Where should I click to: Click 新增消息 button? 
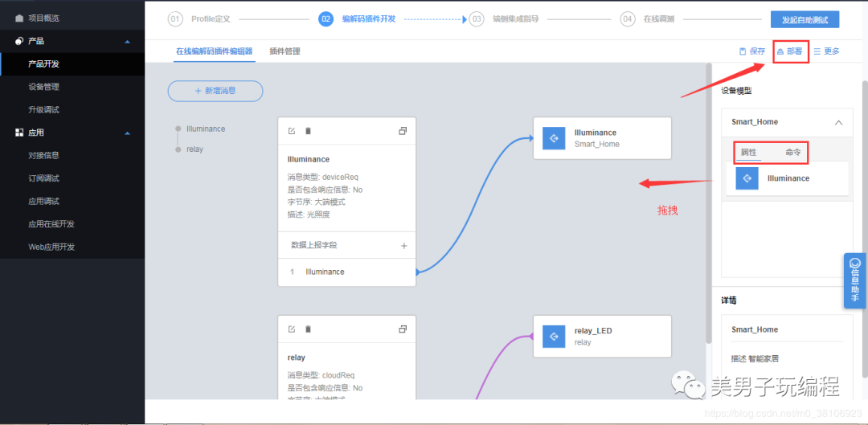[215, 91]
